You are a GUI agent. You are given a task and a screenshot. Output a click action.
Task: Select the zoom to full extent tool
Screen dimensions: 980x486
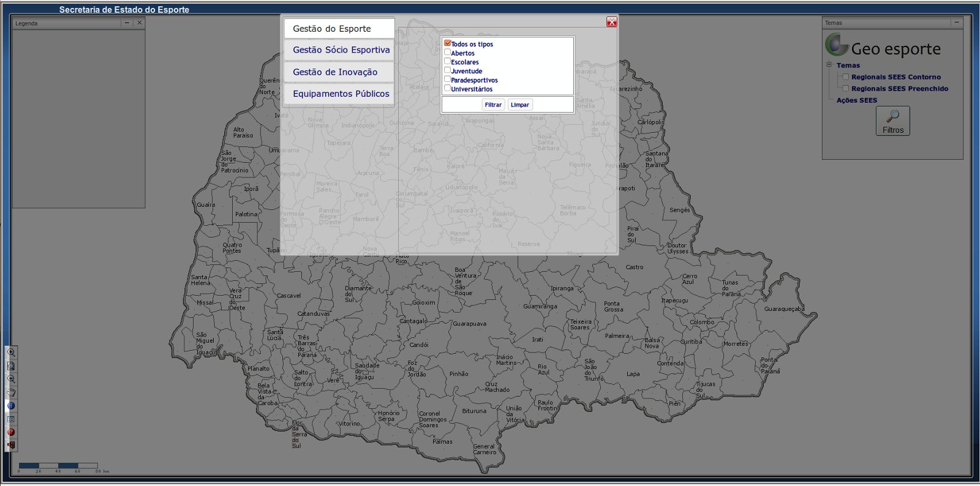tap(11, 366)
